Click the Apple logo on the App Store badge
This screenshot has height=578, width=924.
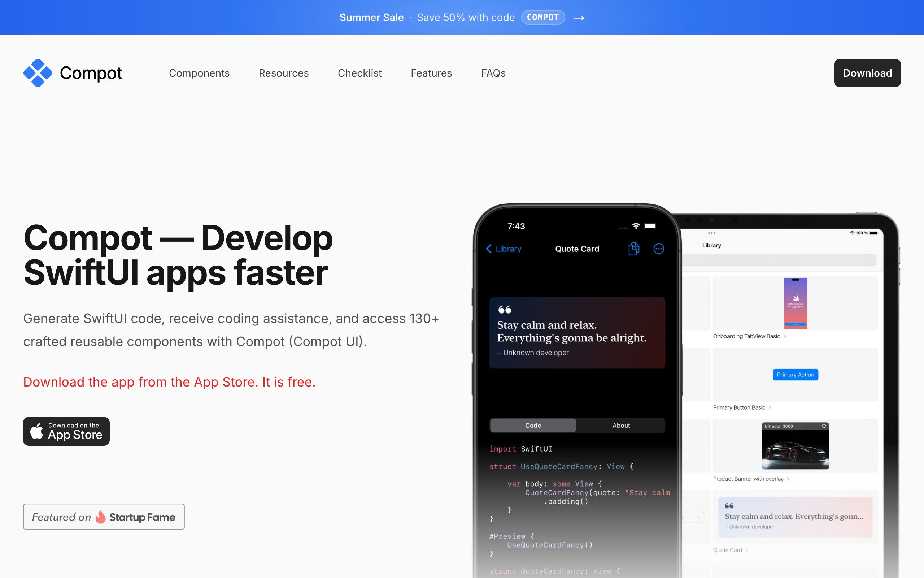point(37,431)
